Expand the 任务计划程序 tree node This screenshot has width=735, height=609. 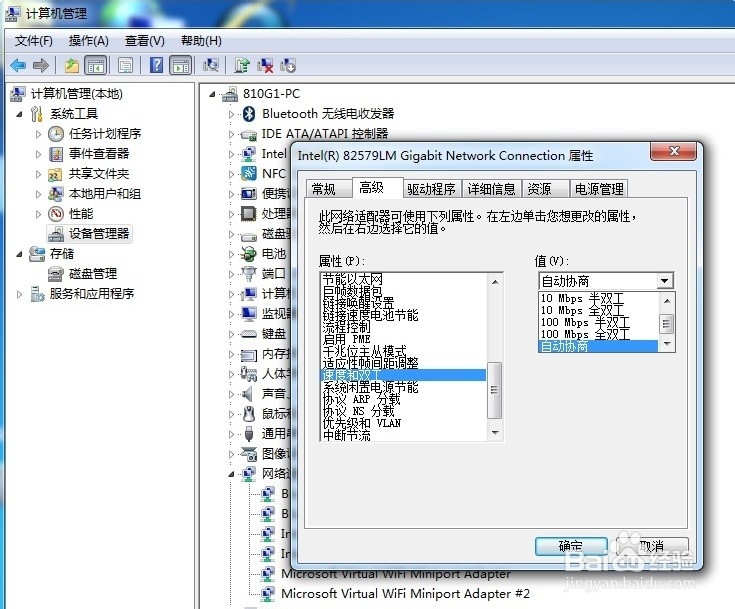point(38,134)
